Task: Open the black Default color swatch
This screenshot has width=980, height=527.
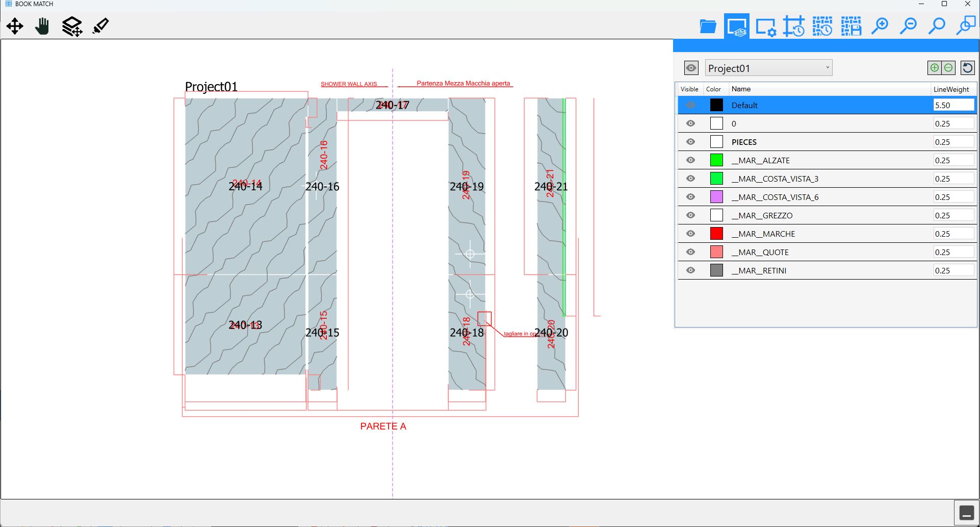Action: coord(716,105)
